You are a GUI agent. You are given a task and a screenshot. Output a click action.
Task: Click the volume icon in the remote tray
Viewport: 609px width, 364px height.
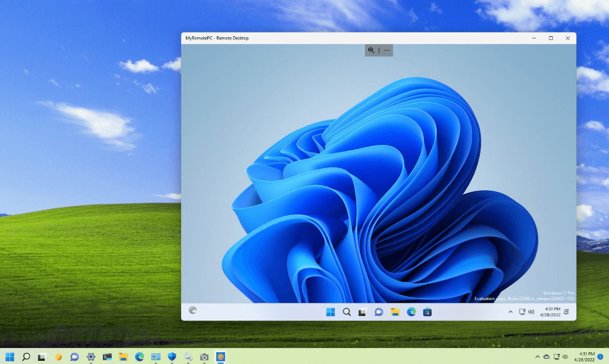531,312
